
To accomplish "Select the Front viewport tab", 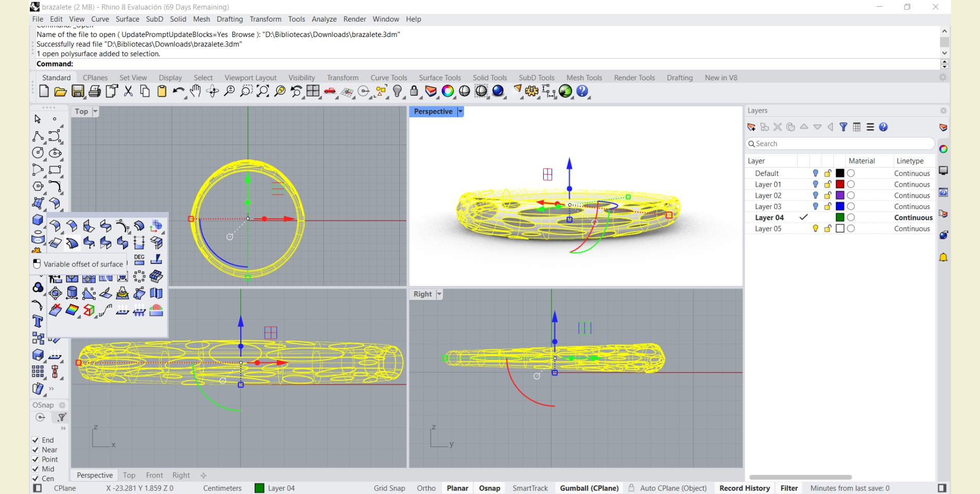I will pos(154,475).
